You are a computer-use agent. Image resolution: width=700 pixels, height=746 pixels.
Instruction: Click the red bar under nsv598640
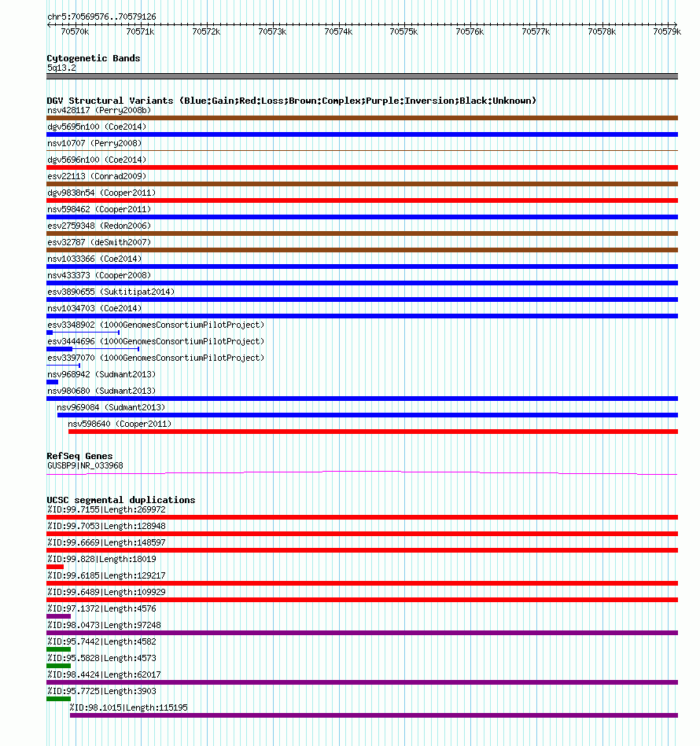point(373,432)
